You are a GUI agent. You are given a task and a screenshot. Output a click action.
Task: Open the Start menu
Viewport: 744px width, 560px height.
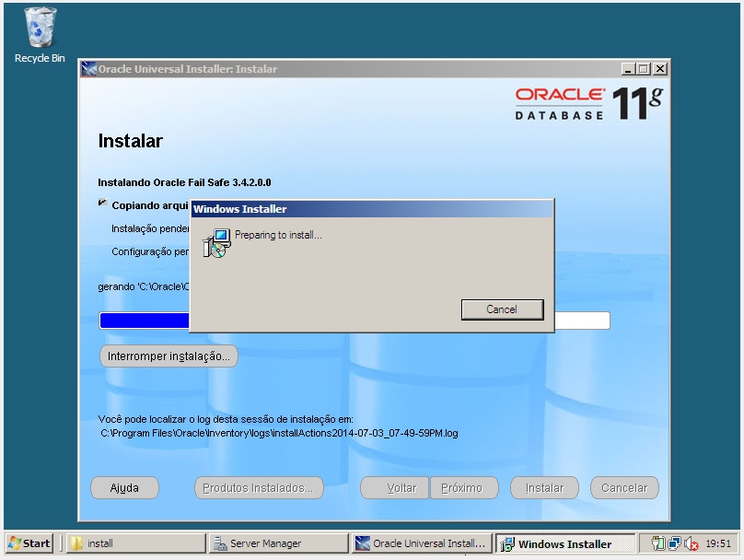[x=28, y=543]
